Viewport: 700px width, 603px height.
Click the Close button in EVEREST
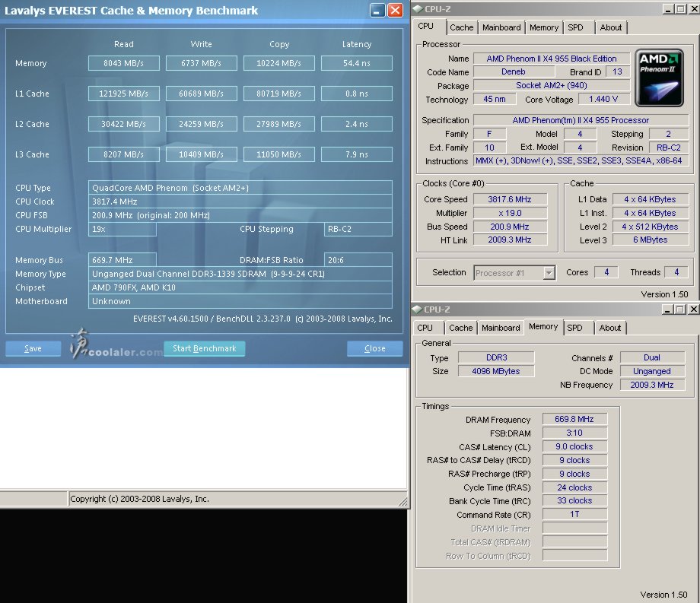pos(374,348)
